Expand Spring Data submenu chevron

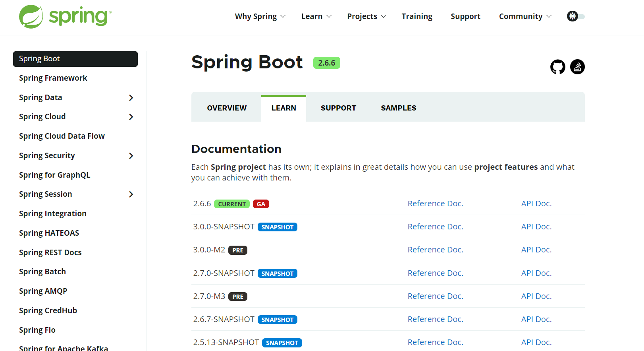[131, 98]
